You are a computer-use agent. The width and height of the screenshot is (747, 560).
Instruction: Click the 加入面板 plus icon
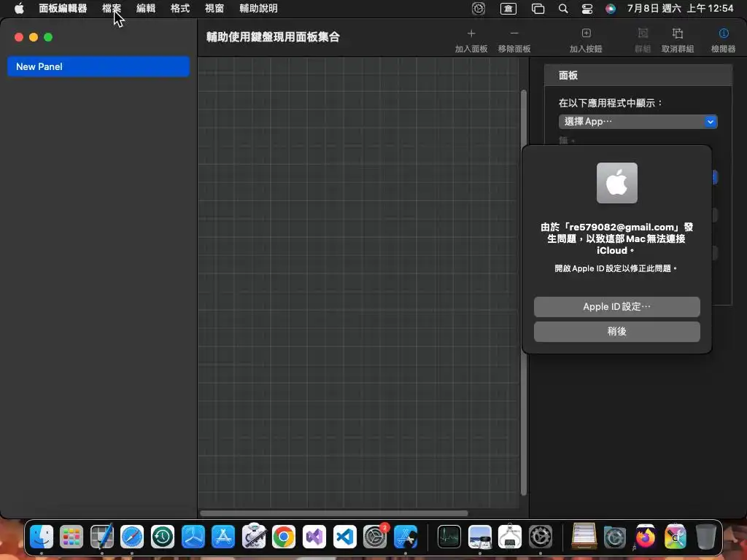[471, 34]
